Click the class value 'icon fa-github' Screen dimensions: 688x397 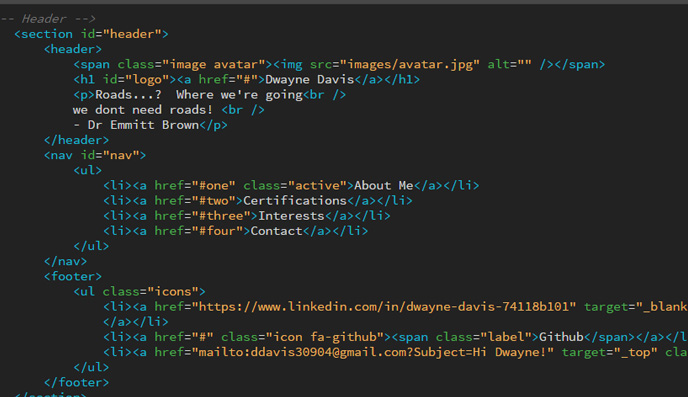point(324,337)
